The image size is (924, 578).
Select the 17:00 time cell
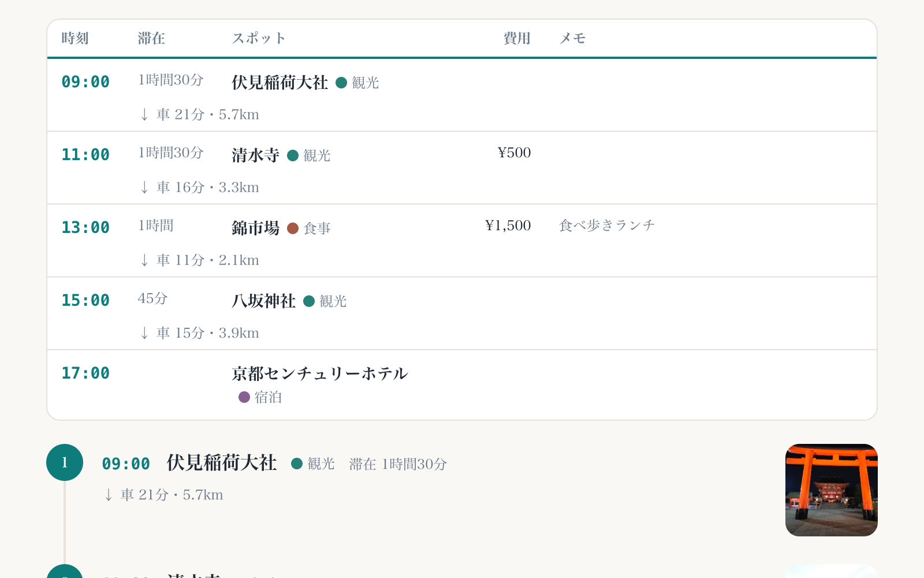85,373
